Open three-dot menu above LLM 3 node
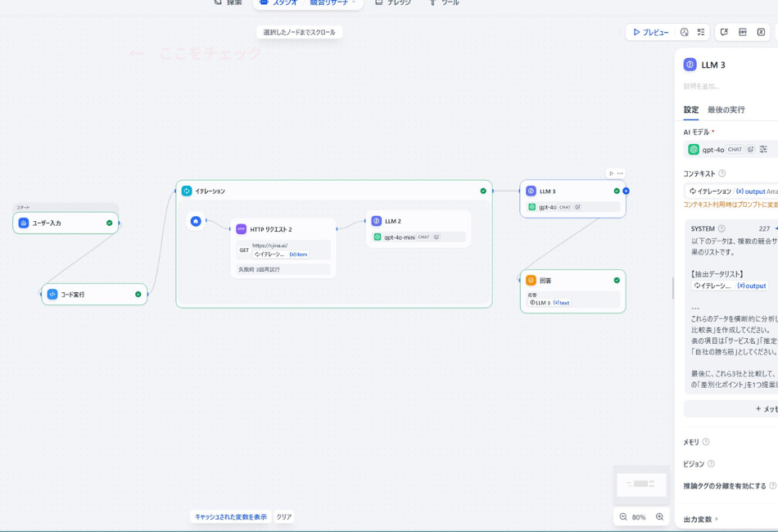 (x=620, y=174)
